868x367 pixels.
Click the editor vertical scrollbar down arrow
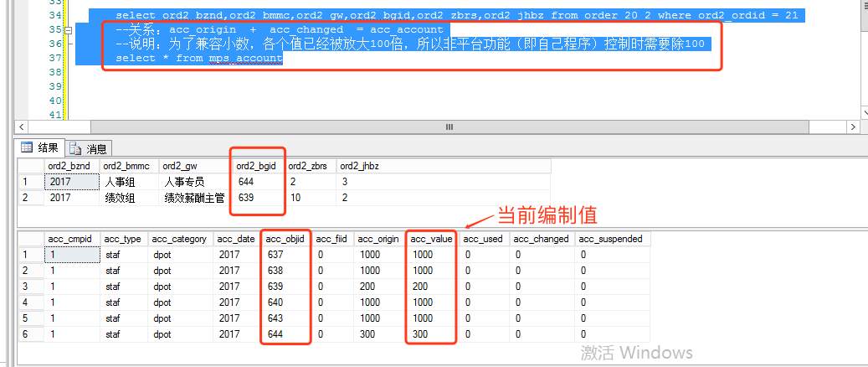click(861, 113)
